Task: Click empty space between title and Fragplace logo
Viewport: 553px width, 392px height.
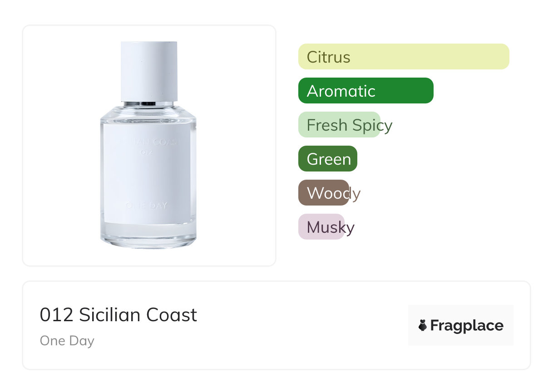Action: pos(300,325)
